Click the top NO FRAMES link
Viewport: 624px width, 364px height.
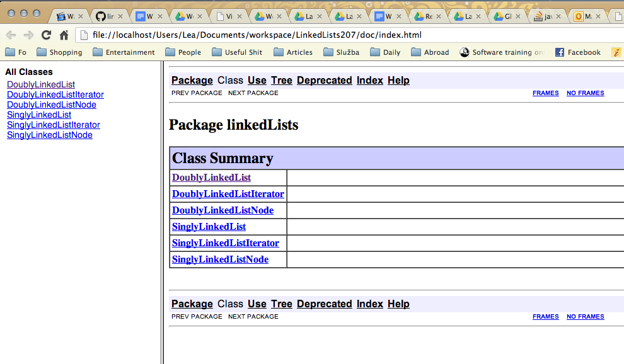pyautogui.click(x=585, y=93)
